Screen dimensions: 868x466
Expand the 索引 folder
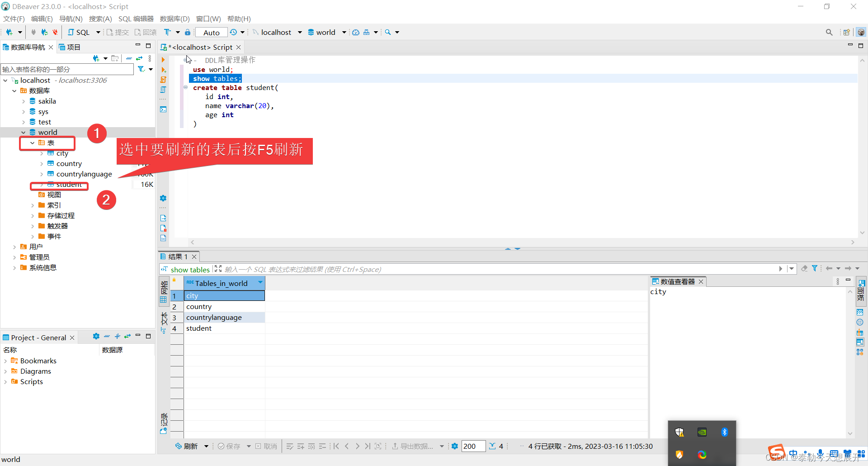pyautogui.click(x=33, y=205)
